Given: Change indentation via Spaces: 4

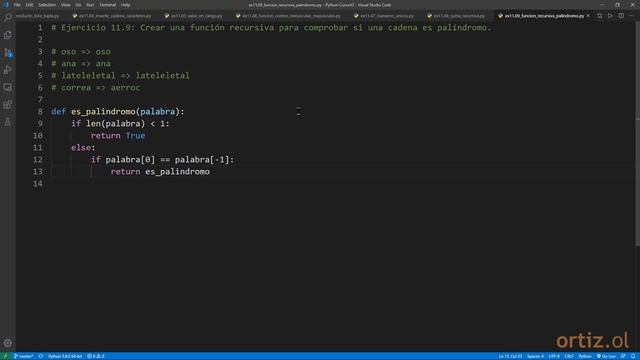Looking at the screenshot, I should [535, 356].
